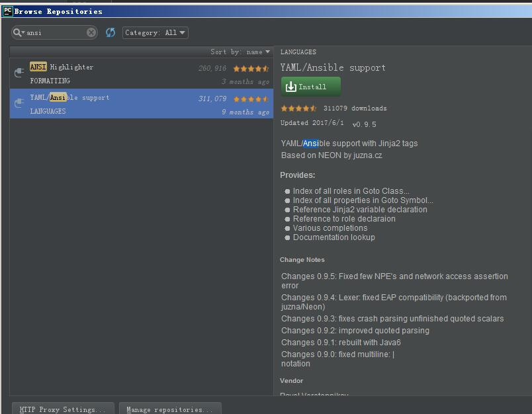Click the Changes 0.9.5 note

(x=394, y=281)
